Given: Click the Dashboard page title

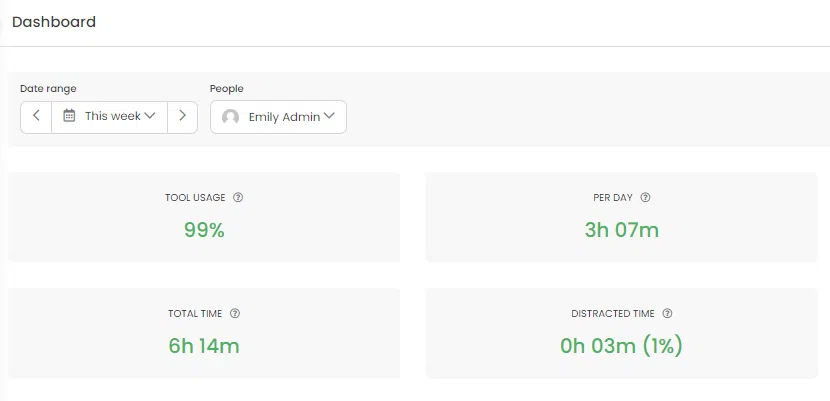Looking at the screenshot, I should 54,22.
